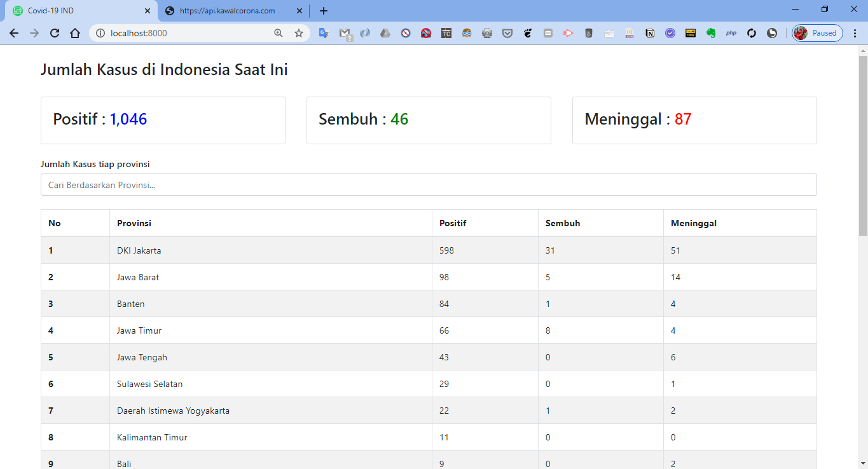868x469 pixels.
Task: Click the Meninggal 87 summary card
Action: pyautogui.click(x=694, y=120)
